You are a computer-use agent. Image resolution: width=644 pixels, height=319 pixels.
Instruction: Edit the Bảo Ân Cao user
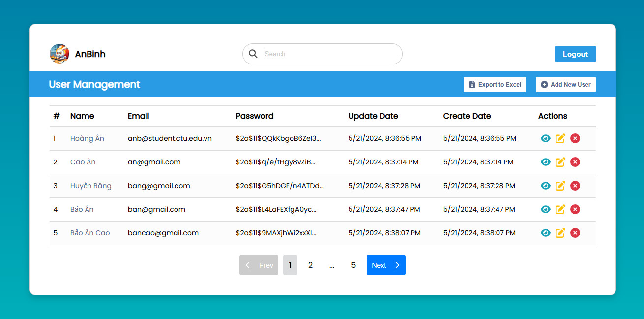coord(560,233)
